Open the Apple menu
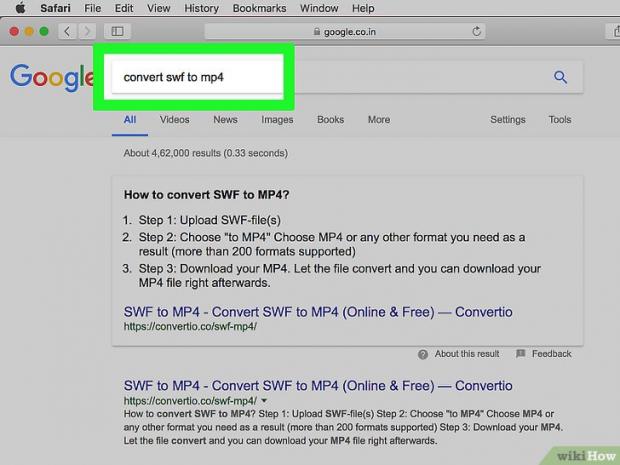This screenshot has height=465, width=620. [x=19, y=8]
